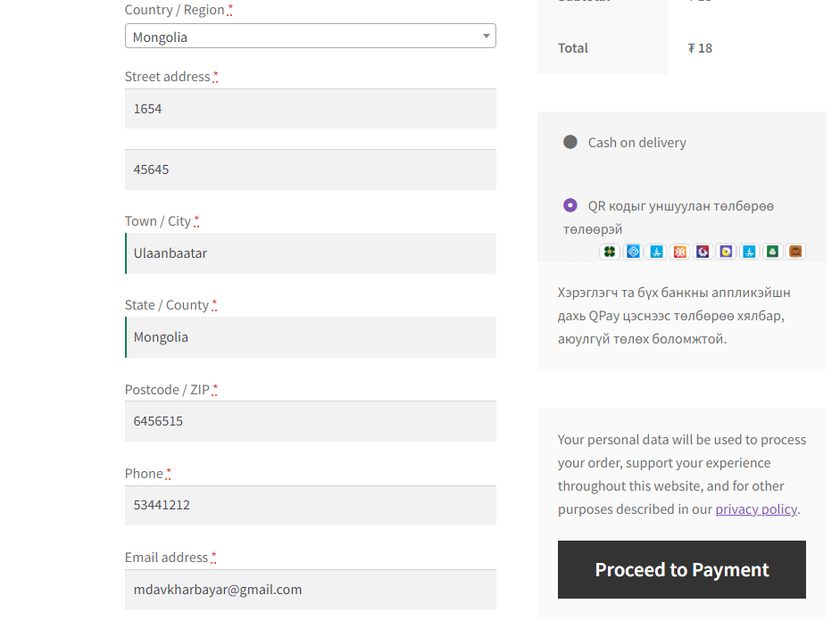Image resolution: width=840 pixels, height=620 pixels.
Task: Click the first light-blue ship bank icon
Action: point(656,252)
